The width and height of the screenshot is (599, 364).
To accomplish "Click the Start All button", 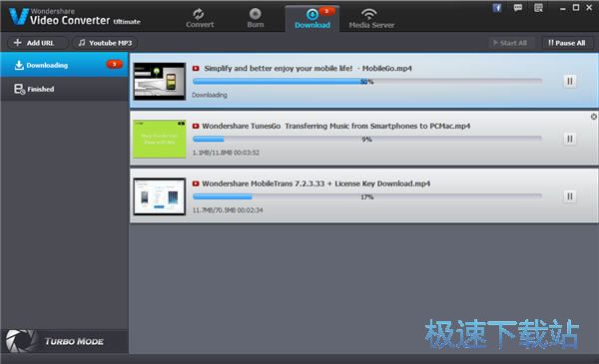I will (x=510, y=43).
